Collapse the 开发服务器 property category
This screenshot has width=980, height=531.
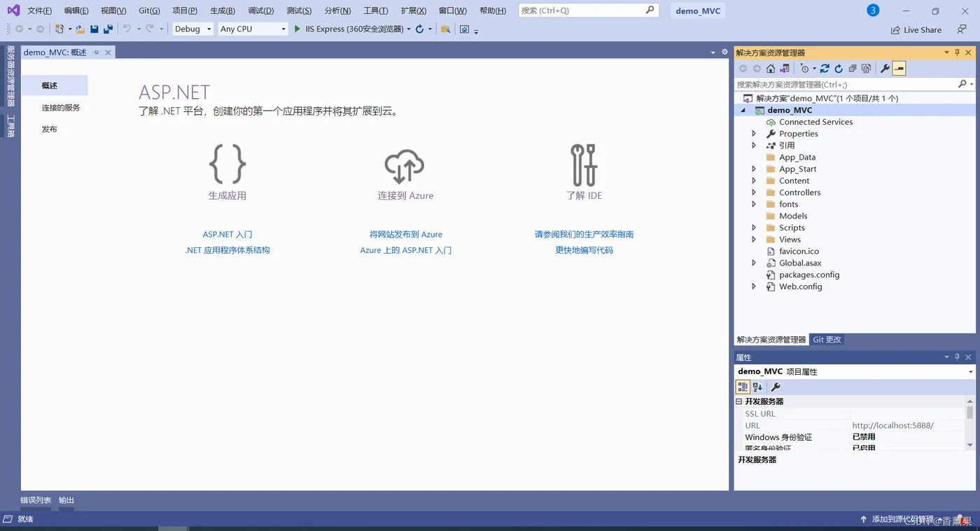pos(738,401)
